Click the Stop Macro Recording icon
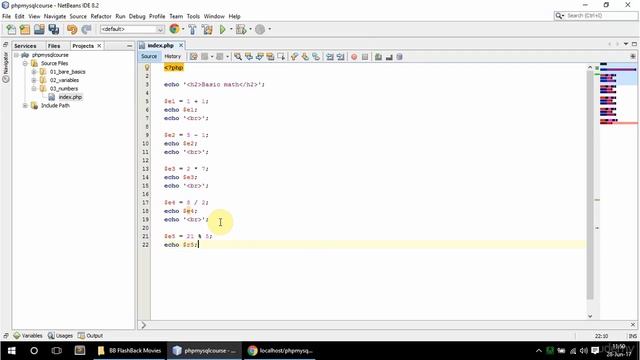640x360 pixels. 365,57
